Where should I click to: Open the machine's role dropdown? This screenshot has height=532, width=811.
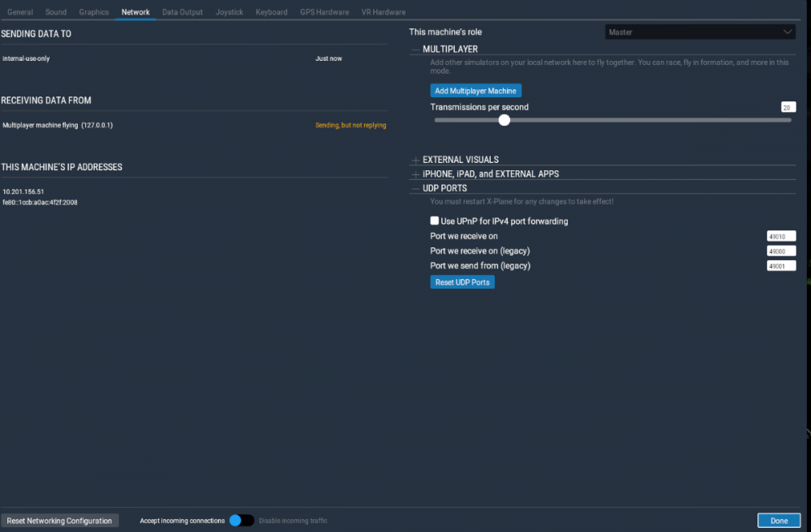[700, 32]
